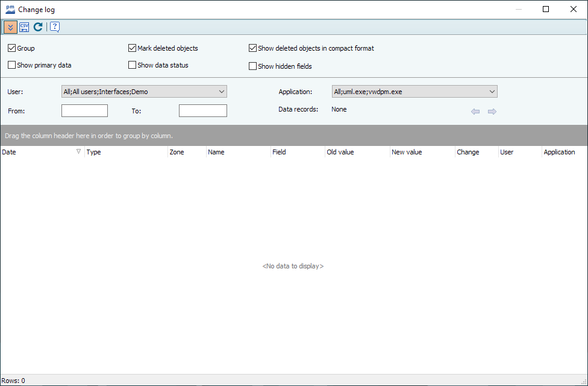
Task: Open the help icon in toolbar
Action: coord(54,27)
